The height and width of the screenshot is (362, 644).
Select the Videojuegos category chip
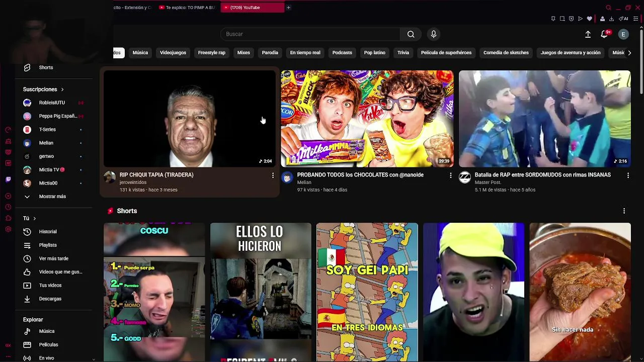click(173, 53)
